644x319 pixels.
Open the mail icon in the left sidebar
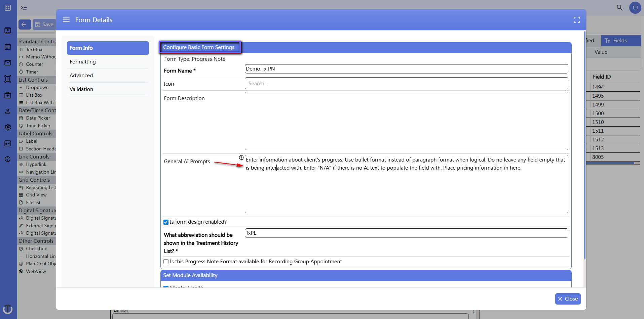click(7, 63)
